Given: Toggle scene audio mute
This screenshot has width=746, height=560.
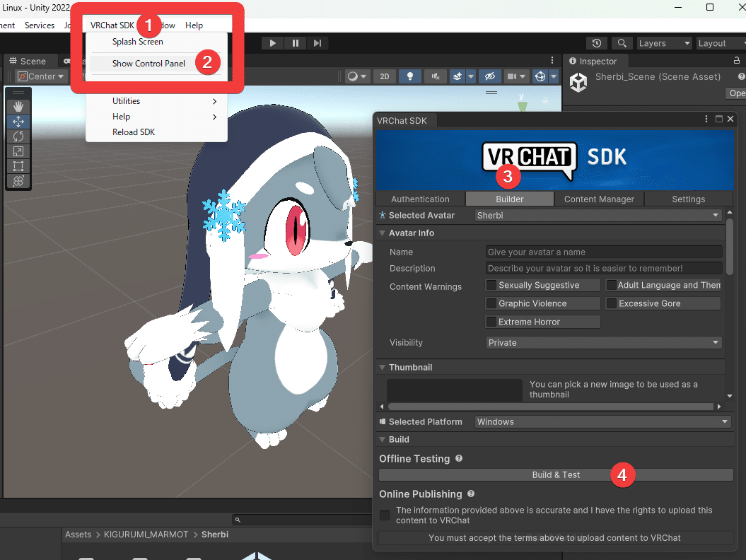Looking at the screenshot, I should [436, 76].
